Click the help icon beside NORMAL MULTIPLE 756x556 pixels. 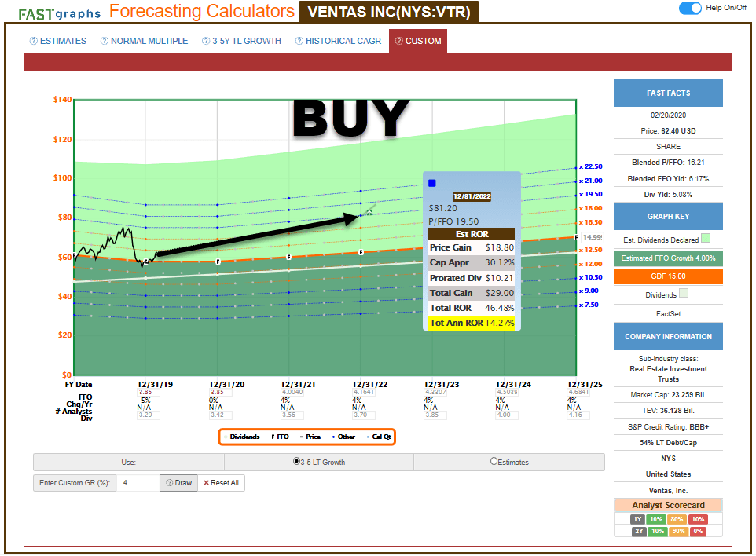tap(105, 41)
